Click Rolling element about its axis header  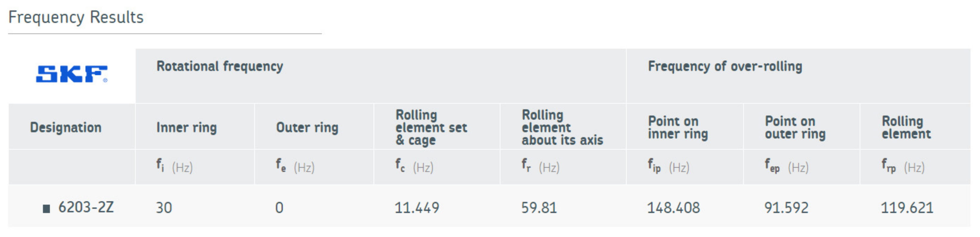tap(562, 128)
